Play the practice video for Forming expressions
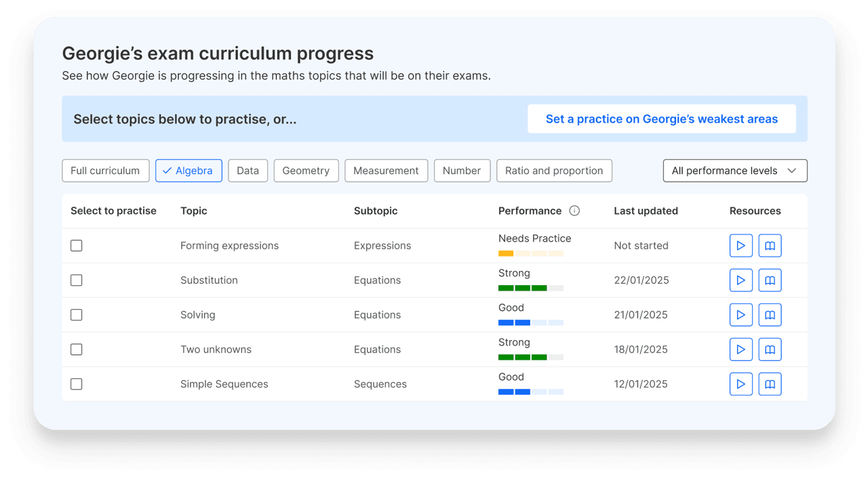Image resolution: width=868 pixels, height=479 pixels. click(741, 245)
